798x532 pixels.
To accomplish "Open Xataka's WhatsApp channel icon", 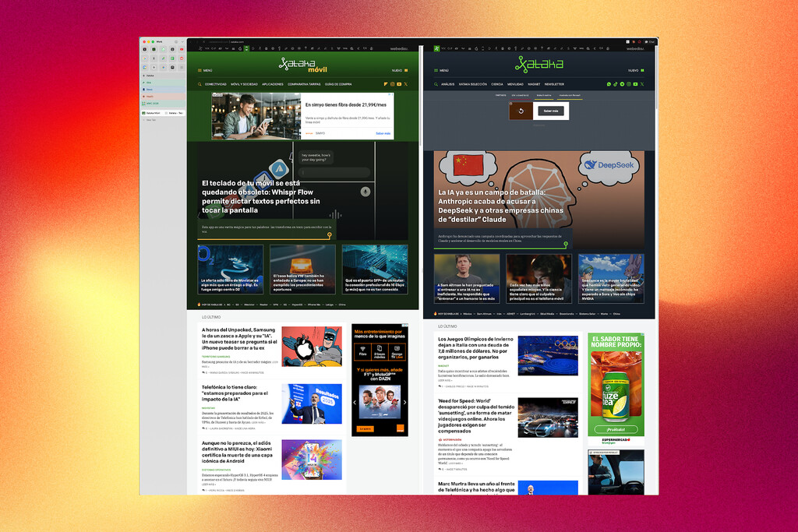I will pyautogui.click(x=608, y=83).
